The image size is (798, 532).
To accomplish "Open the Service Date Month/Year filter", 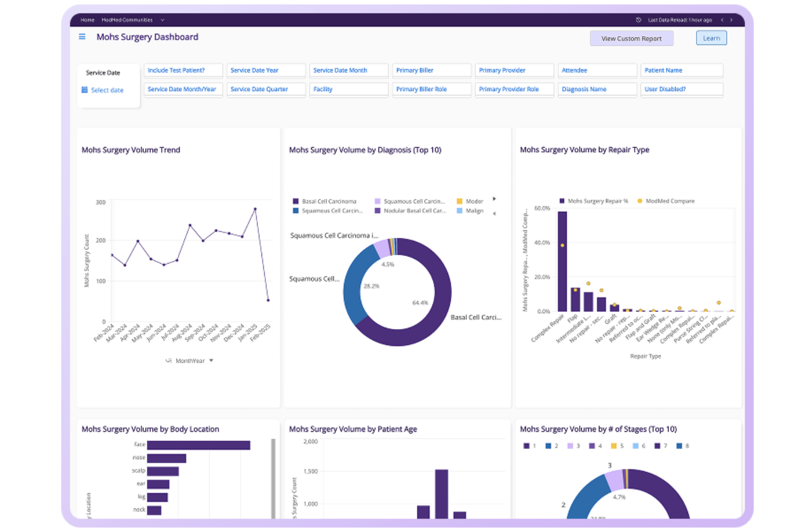I will pos(183,89).
